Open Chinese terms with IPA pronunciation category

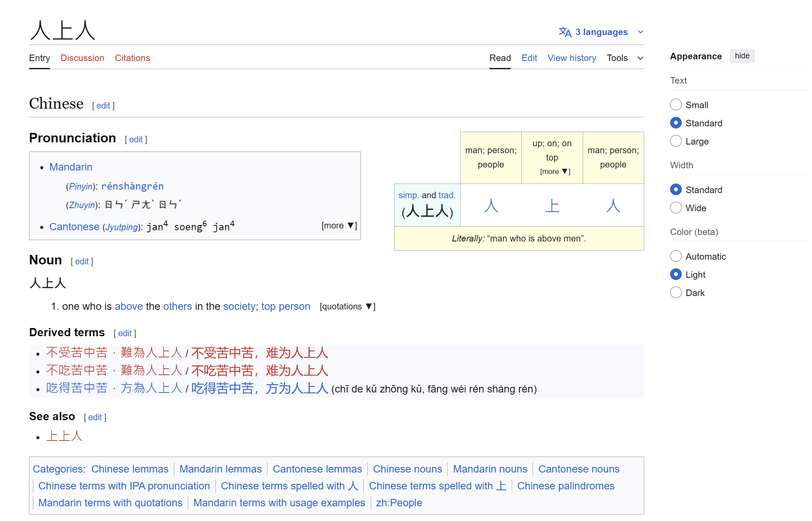tap(124, 486)
